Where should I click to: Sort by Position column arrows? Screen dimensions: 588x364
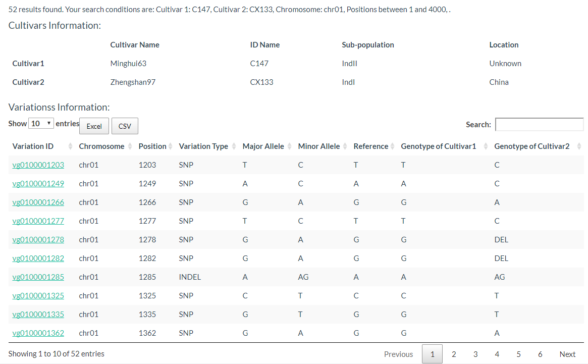[170, 146]
